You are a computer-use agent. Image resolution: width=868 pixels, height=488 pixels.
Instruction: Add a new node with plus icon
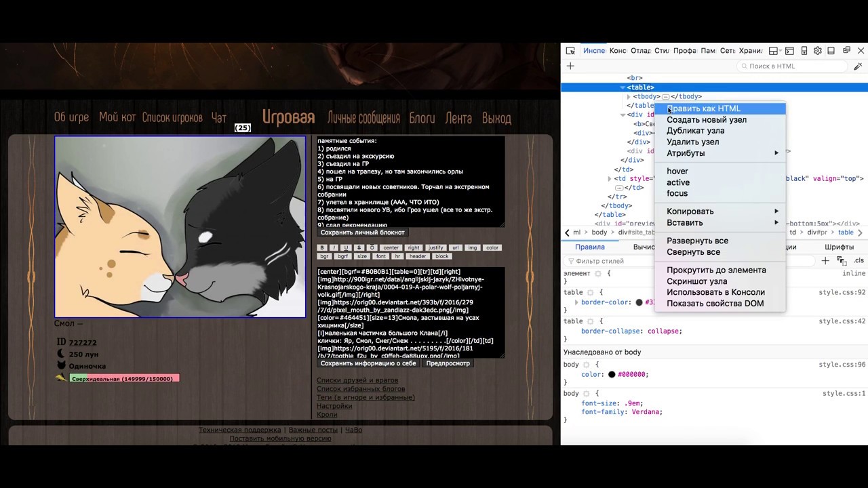click(570, 66)
